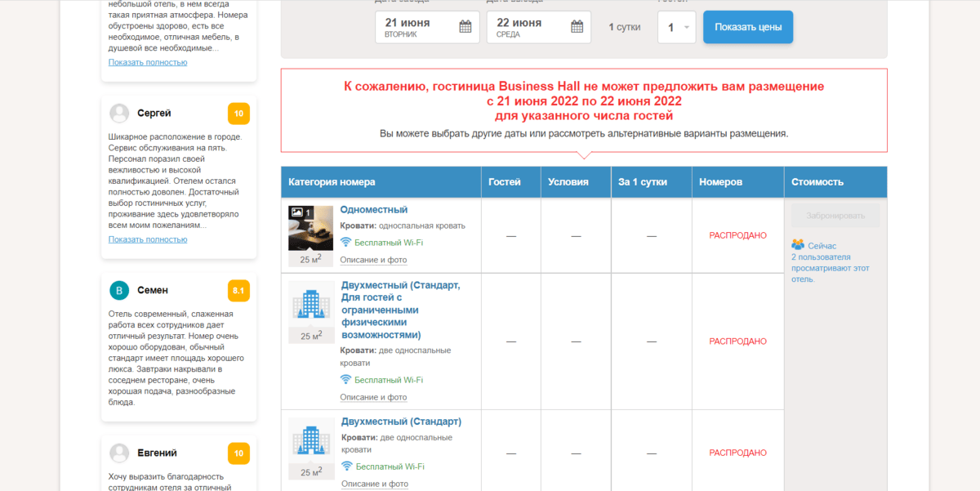Click the red Business Hall unavailability message
This screenshot has width=980, height=491.
tap(584, 101)
